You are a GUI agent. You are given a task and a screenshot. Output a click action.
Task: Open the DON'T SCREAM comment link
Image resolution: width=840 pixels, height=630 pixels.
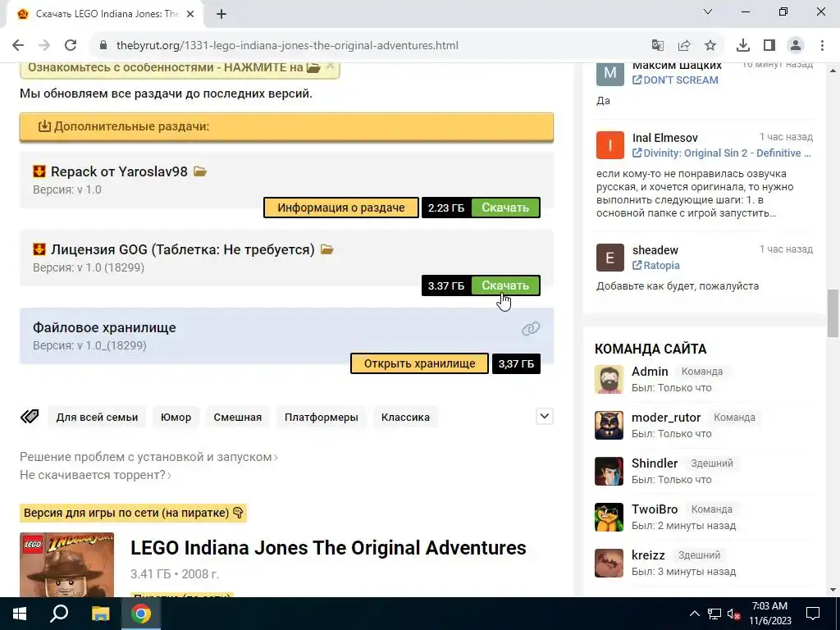[675, 80]
